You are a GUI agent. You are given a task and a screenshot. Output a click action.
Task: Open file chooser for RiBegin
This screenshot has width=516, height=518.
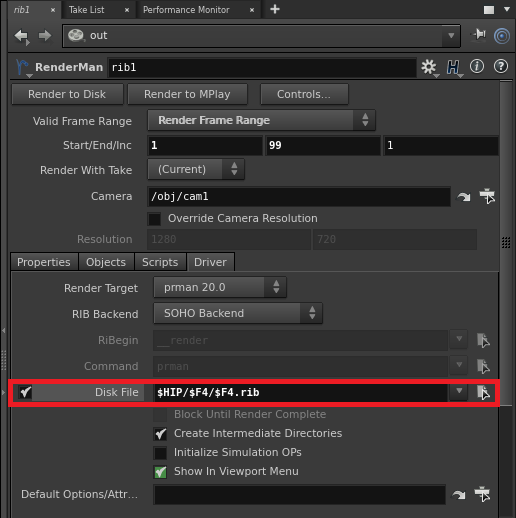pyautogui.click(x=483, y=340)
